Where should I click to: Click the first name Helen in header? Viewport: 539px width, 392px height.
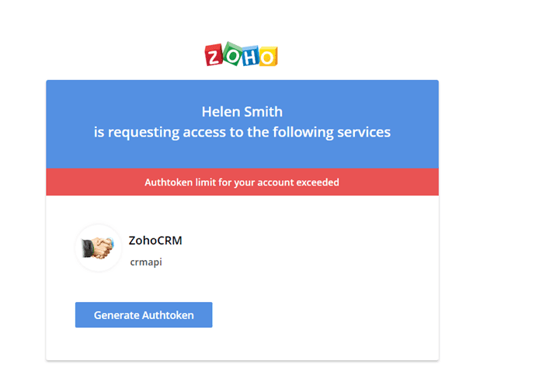point(221,112)
